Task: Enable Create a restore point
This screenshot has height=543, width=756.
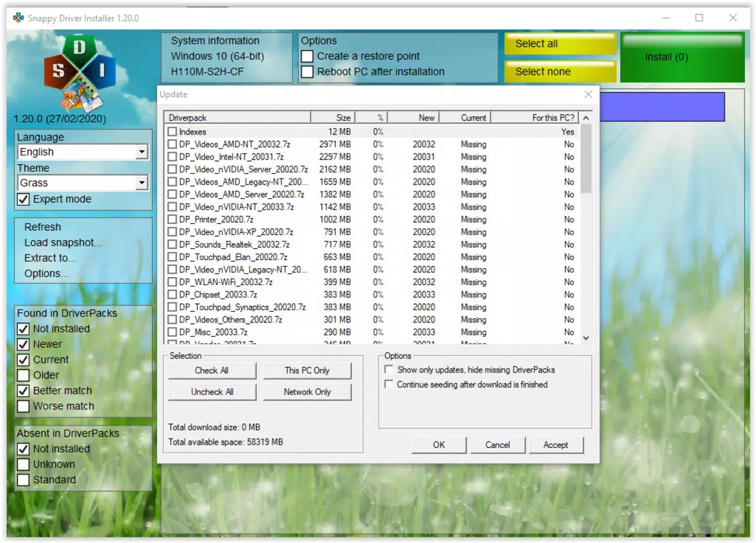Action: (x=307, y=56)
